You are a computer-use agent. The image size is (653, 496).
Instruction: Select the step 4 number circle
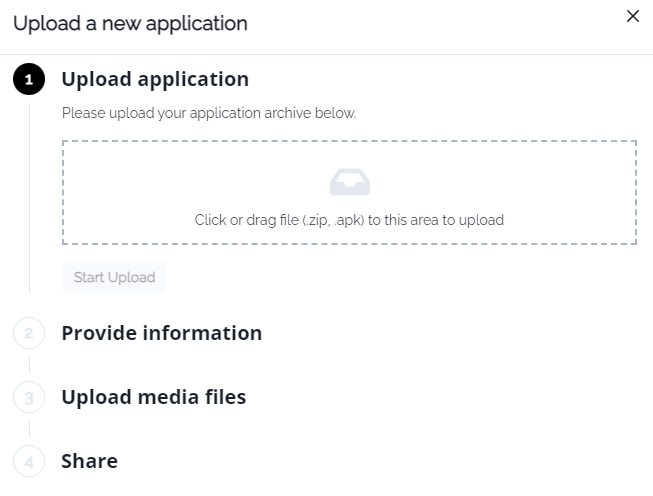[29, 462]
